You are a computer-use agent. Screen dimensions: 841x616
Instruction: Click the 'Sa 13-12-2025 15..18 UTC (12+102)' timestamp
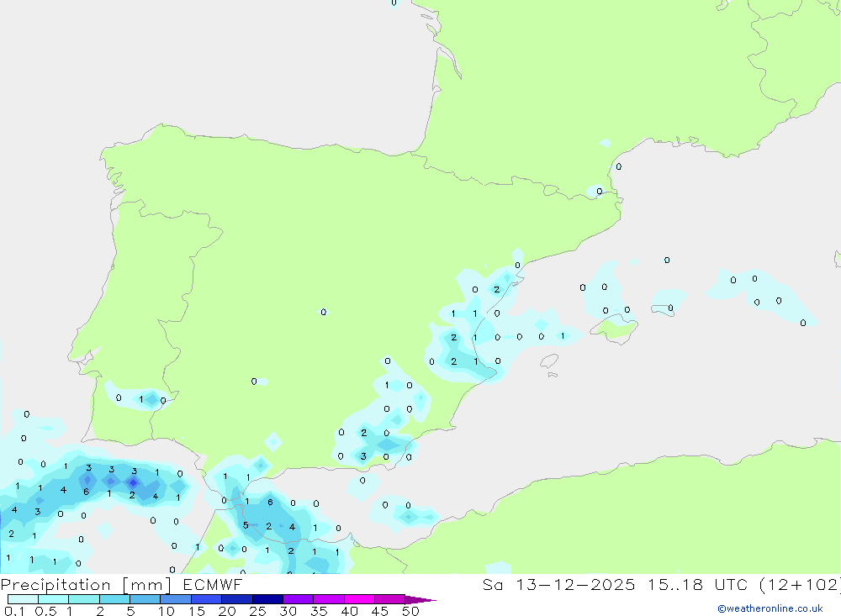pos(661,585)
